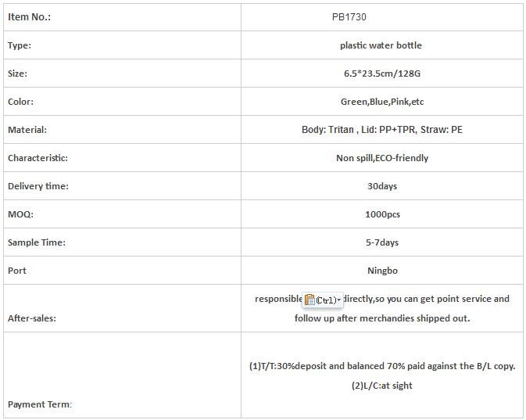
Task: Select the 'Green,Blue,Pink,etc' color cell
Action: [382, 102]
